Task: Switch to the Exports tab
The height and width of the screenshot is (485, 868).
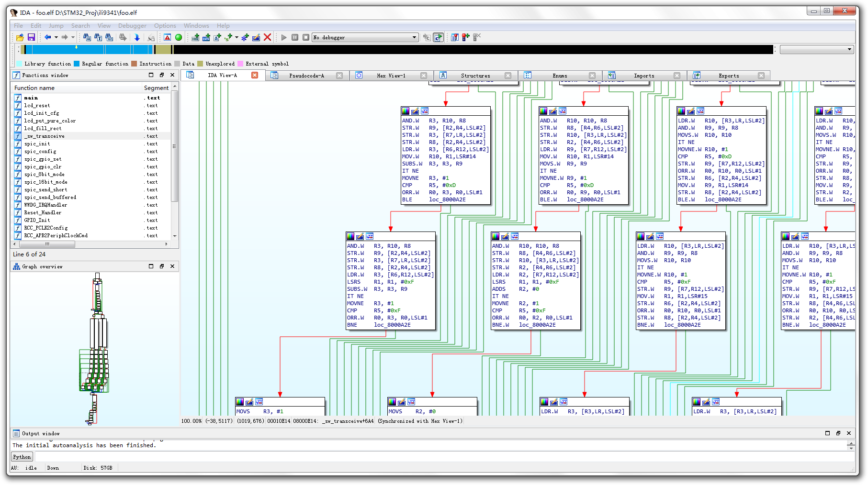Action: click(x=728, y=76)
